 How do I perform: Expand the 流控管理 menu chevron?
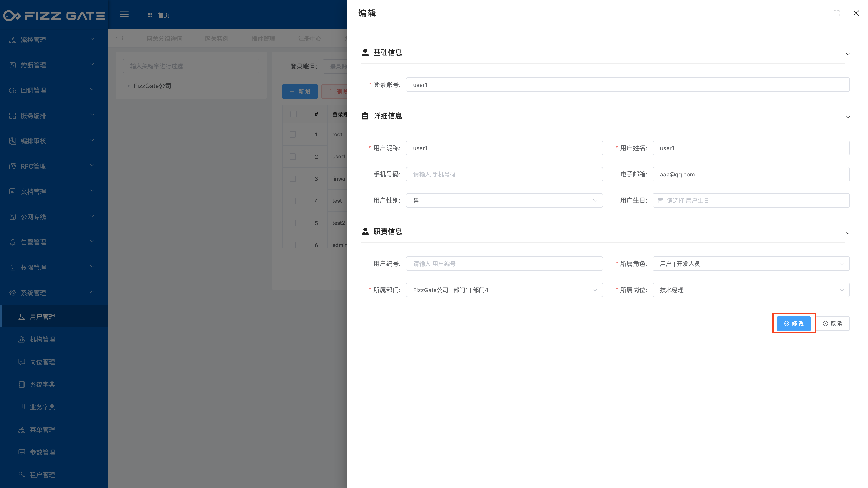point(92,39)
